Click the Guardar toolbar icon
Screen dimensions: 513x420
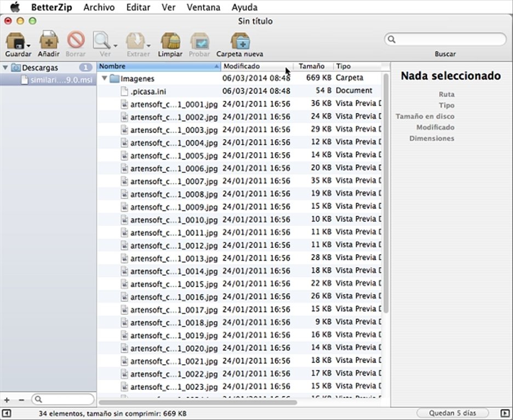pos(15,41)
